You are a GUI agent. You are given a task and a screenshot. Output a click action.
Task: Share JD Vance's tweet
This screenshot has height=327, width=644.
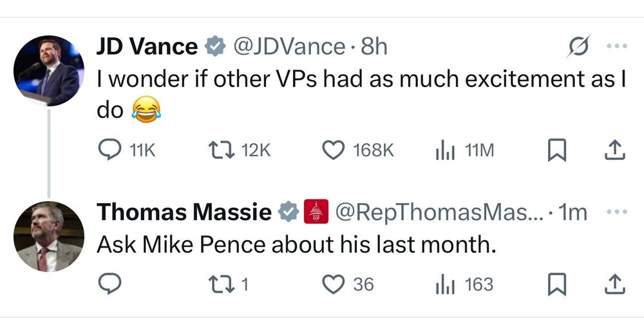tap(615, 150)
